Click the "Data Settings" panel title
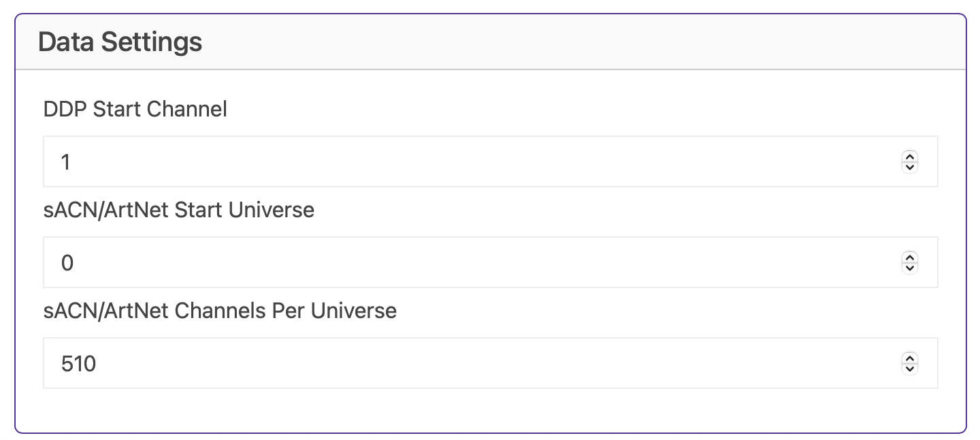Screen dimensions: 980x440 point(120,42)
